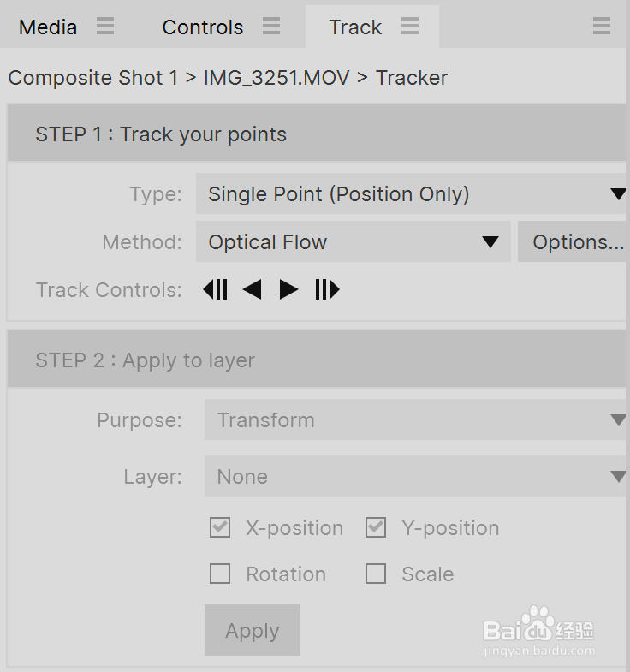The image size is (630, 672).
Task: Track forward one frame
Action: 327,289
